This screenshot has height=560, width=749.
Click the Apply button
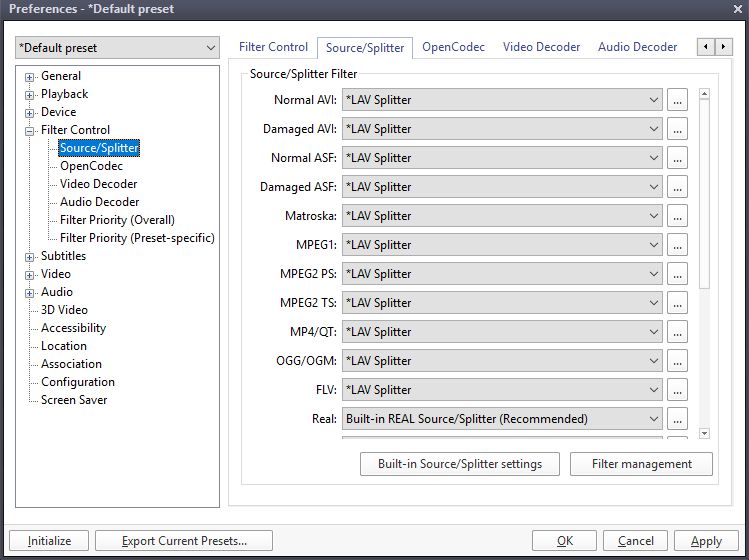[x=706, y=541]
